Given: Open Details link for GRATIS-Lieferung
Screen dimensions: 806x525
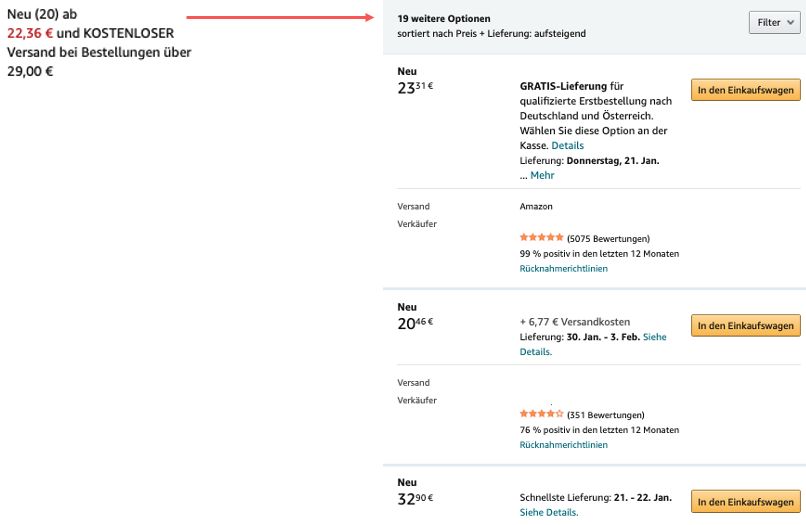Looking at the screenshot, I should tap(567, 146).
